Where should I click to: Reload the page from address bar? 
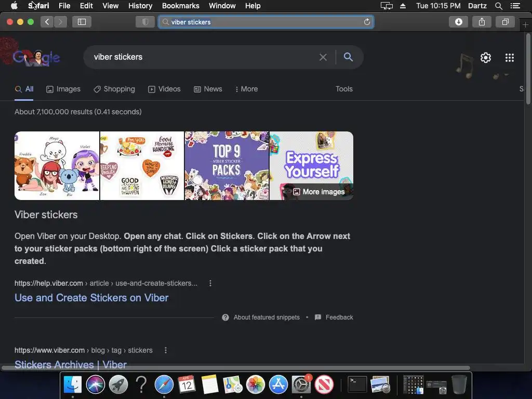367,22
